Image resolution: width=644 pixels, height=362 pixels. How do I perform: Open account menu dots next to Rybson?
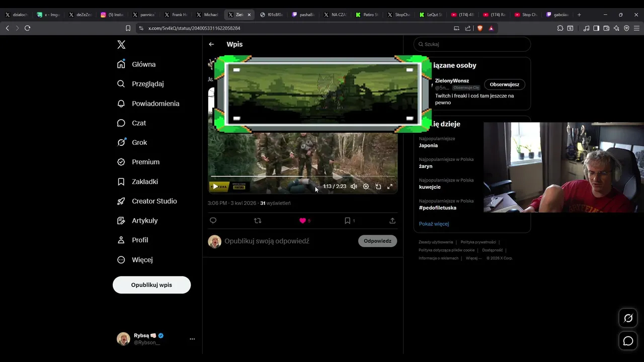pyautogui.click(x=192, y=339)
